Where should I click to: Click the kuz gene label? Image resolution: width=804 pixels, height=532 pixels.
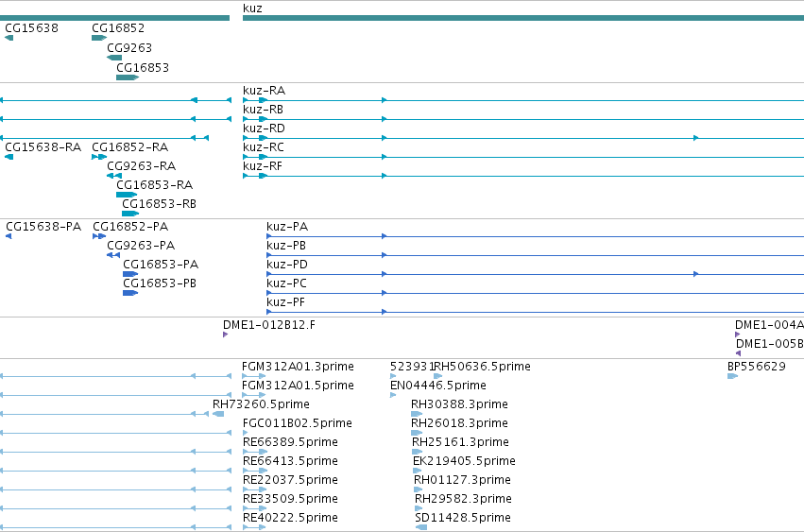pos(252,9)
